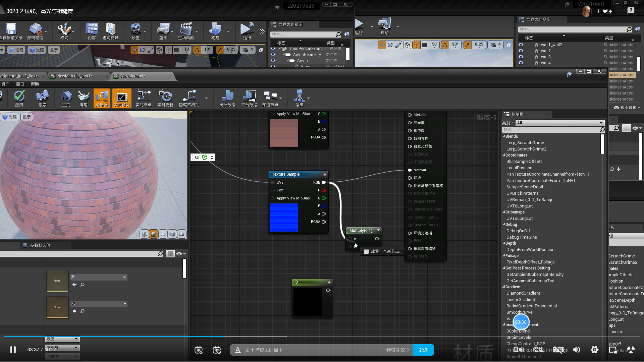Open the Blueprints (蓝图) toolbar icon
644x362 pixels.
(163, 31)
